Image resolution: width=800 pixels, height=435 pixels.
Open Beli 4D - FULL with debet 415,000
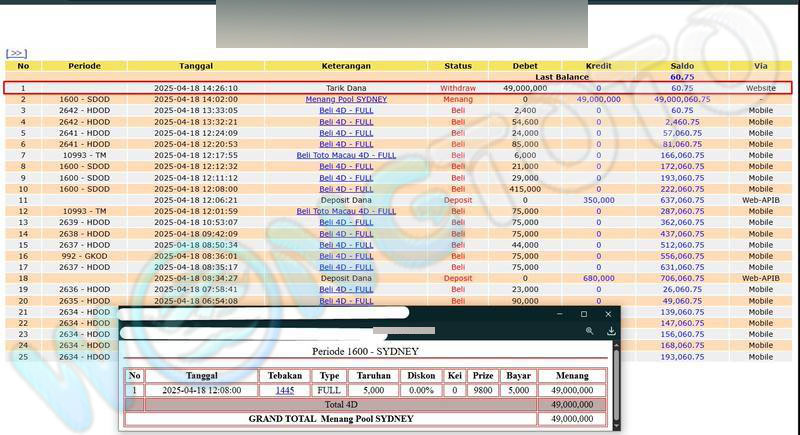point(346,189)
